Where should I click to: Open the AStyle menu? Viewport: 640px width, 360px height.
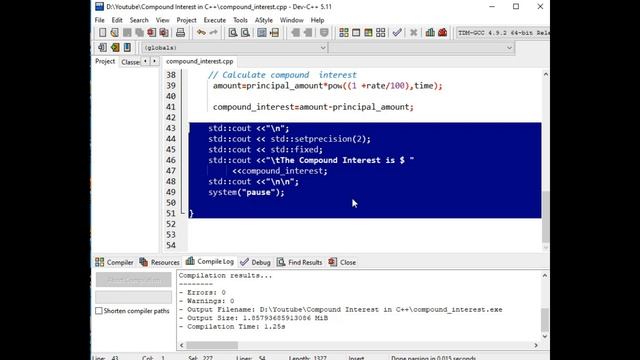[264, 20]
